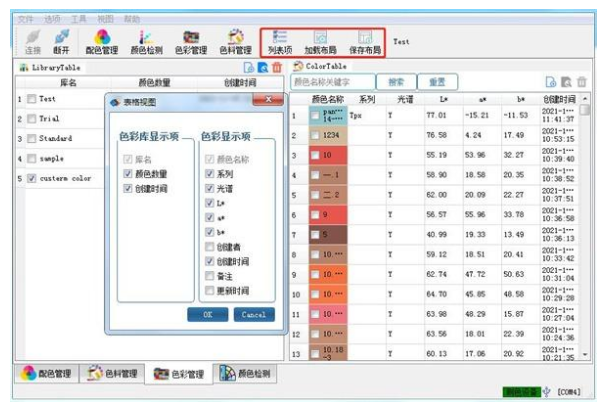The width and height of the screenshot is (611, 404).
Task: Uncheck the custerm color library checkbox
Action: pyautogui.click(x=32, y=178)
